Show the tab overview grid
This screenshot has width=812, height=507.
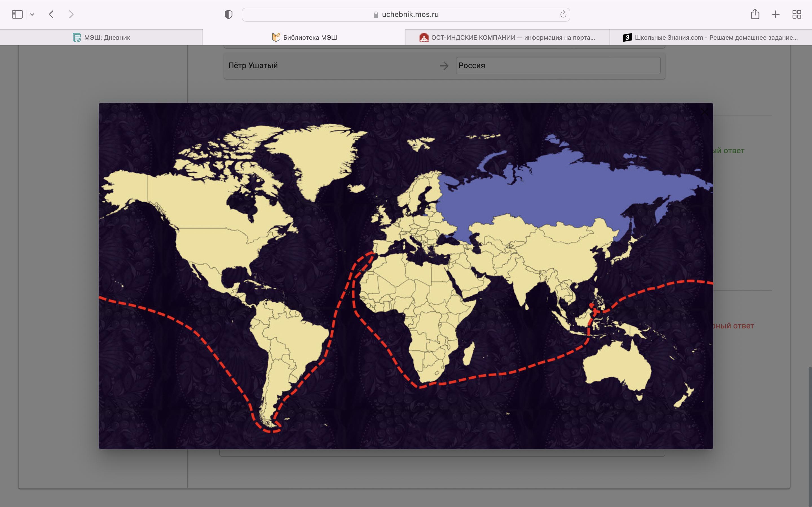coord(796,14)
